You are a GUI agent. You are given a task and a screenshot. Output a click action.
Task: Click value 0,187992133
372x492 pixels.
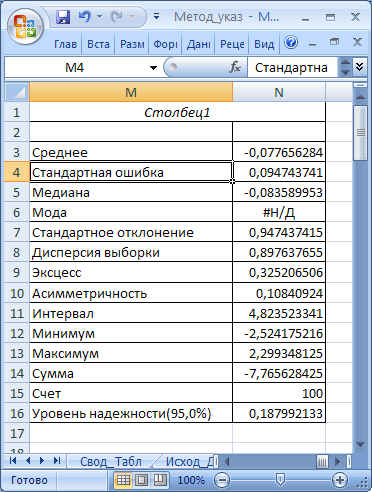[x=279, y=413]
